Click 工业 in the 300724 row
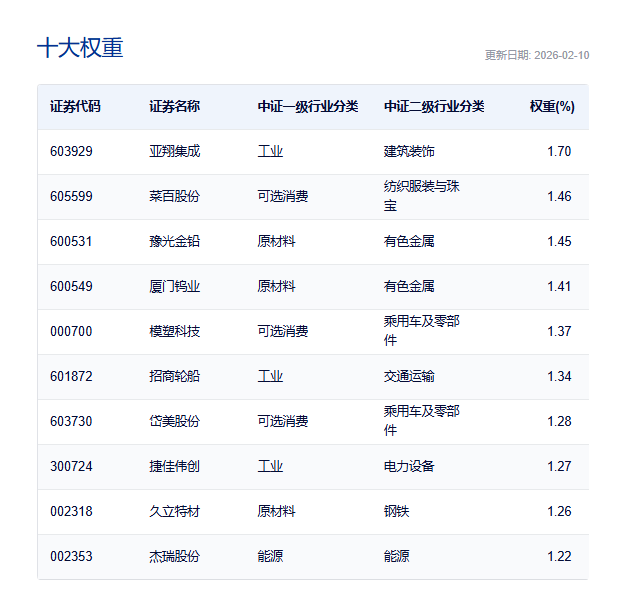This screenshot has height=596, width=636. pyautogui.click(x=270, y=467)
